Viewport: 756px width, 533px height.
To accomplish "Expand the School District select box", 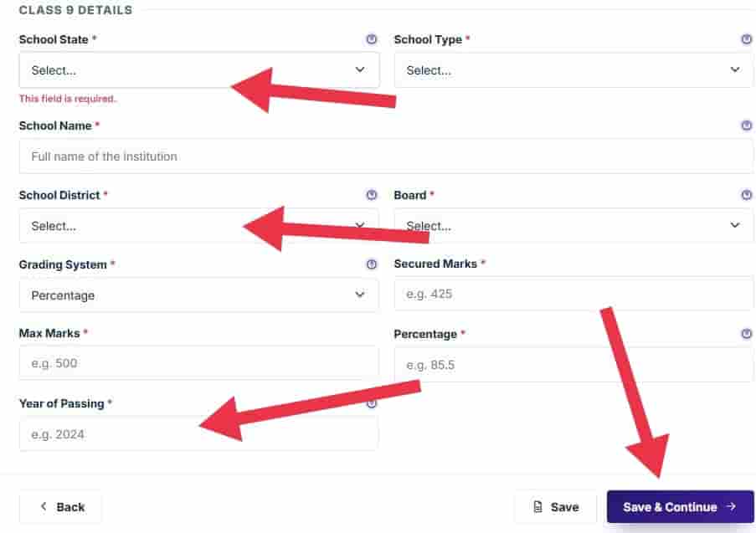I will pyautogui.click(x=199, y=226).
